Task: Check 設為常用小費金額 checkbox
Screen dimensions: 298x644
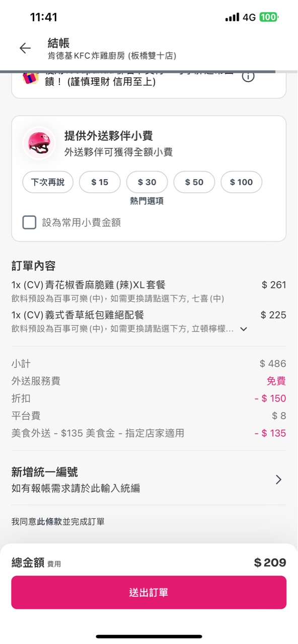Action: [29, 222]
